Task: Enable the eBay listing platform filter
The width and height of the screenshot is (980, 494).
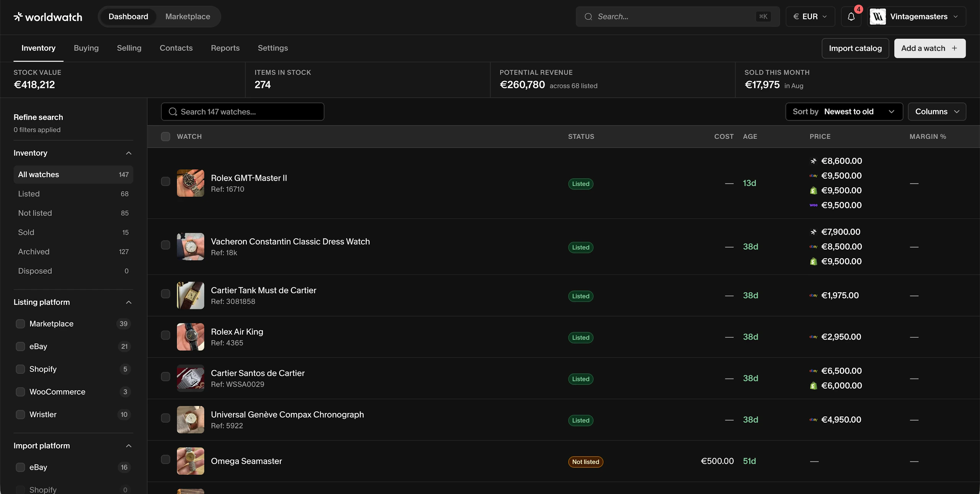Action: (x=20, y=347)
